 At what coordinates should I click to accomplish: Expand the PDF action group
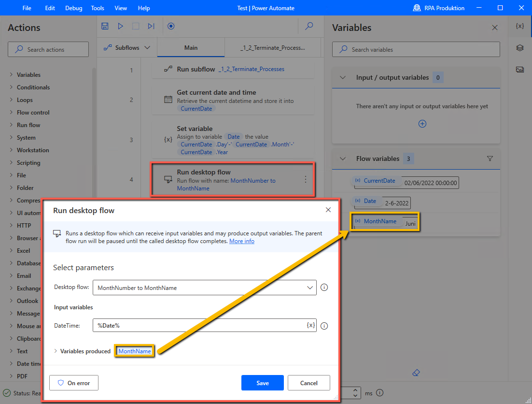click(x=11, y=376)
